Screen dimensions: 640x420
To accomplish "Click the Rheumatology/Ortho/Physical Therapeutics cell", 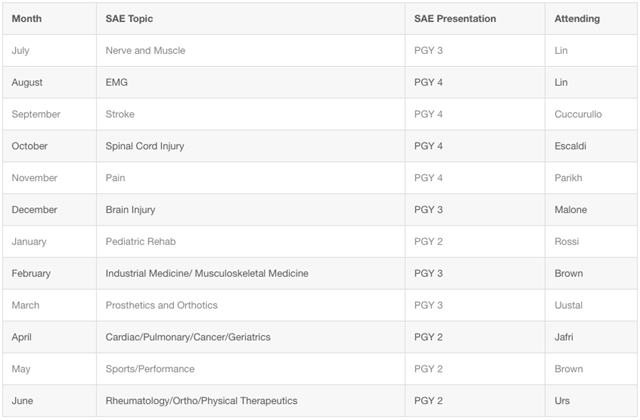I will click(x=201, y=401).
